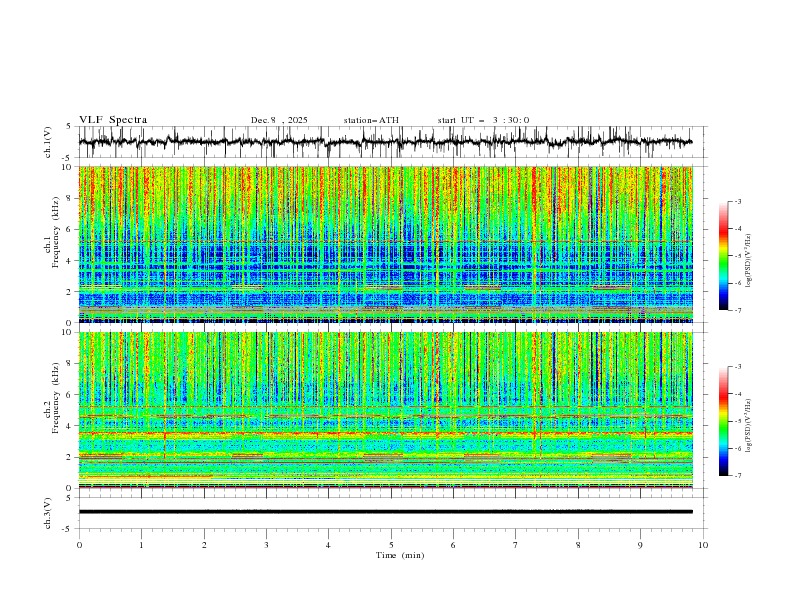Select the upper "log(PSD)(V²/Hz)" colorbar label
The width and height of the screenshot is (792, 612).
point(748,261)
